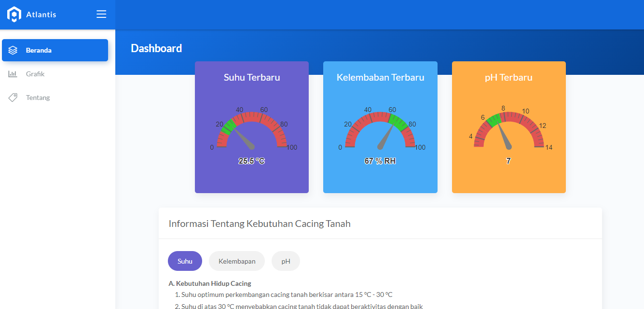644x309 pixels.
Task: Switch to the pH pill tab
Action: 286,261
